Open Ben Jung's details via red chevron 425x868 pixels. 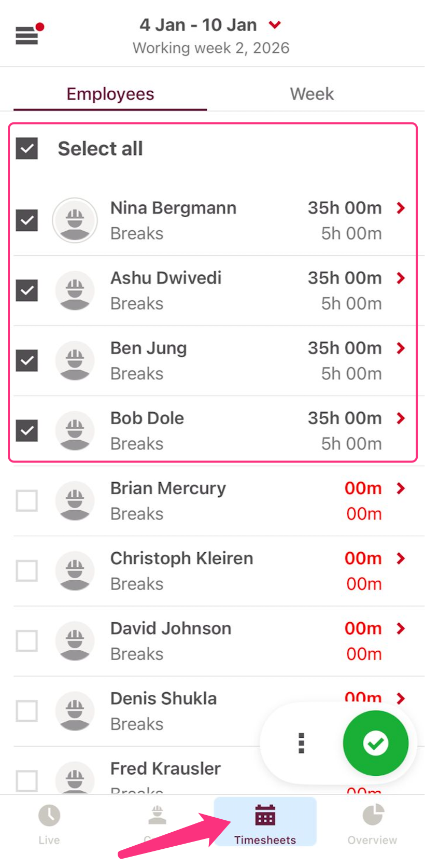(401, 348)
